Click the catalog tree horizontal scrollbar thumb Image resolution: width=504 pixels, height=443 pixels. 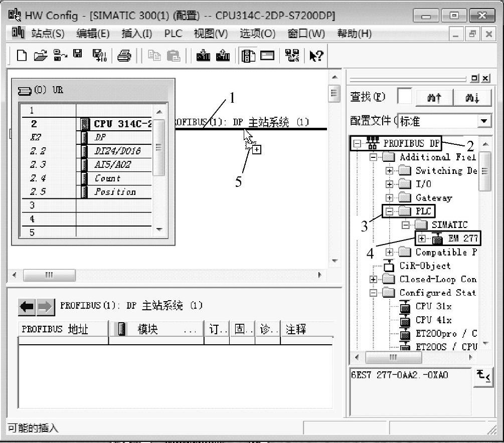(394, 357)
